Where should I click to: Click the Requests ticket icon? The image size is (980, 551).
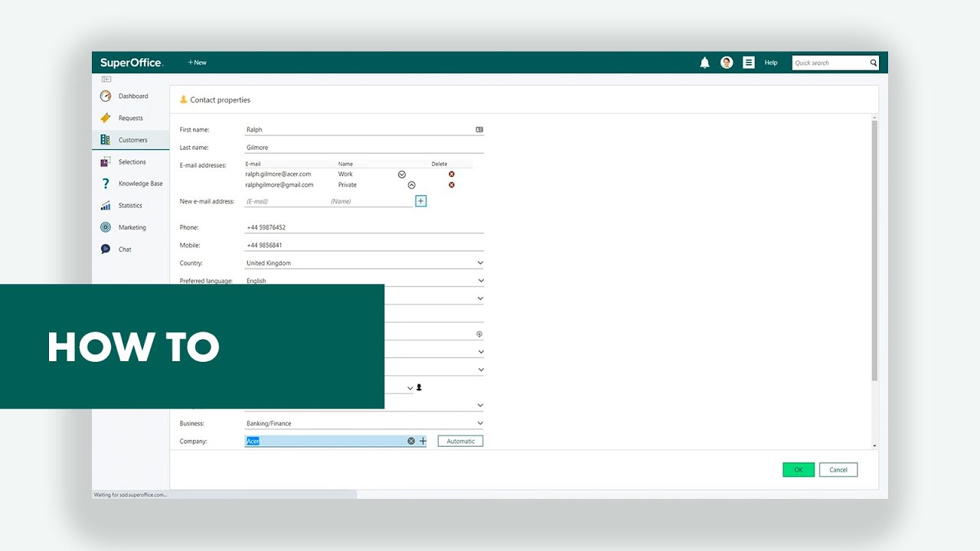(106, 118)
